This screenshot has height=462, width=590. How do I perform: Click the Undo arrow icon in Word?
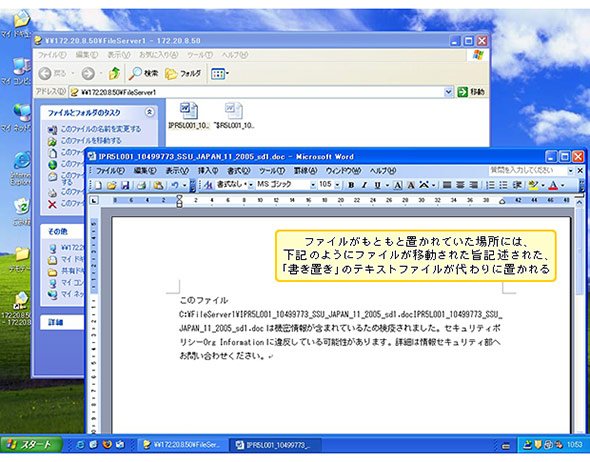[x=175, y=185]
